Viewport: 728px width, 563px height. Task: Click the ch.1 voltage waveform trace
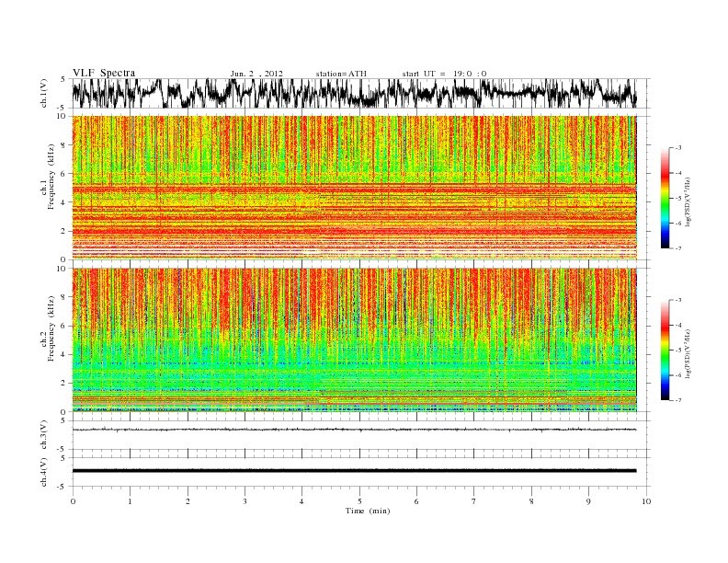tap(354, 93)
